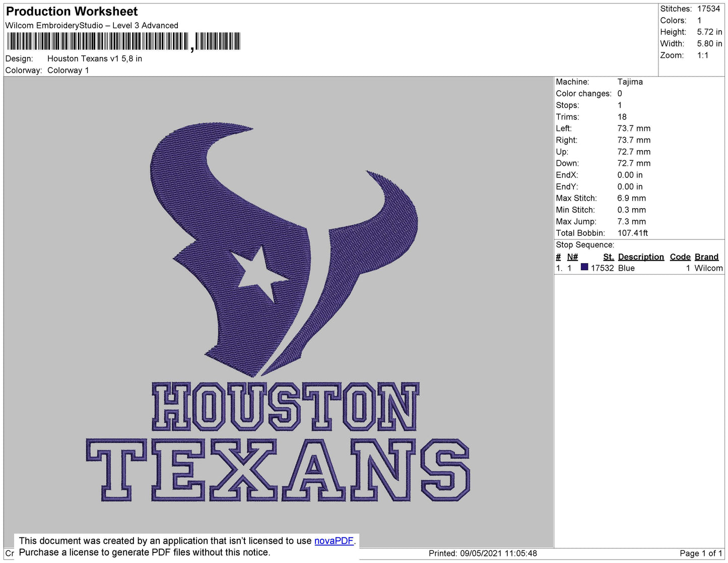Click the 'Code' column header
Viewport: 728px width, 563px height.
coord(680,257)
